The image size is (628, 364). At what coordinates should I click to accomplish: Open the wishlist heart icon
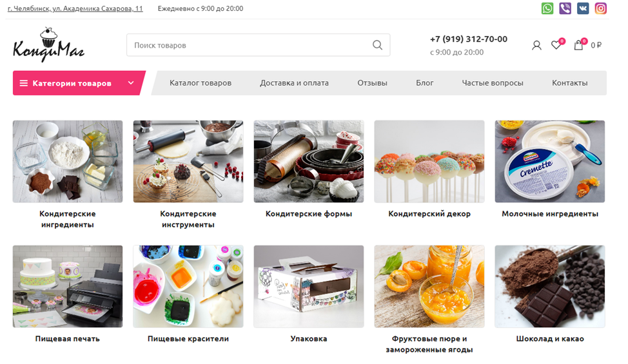[x=556, y=45]
